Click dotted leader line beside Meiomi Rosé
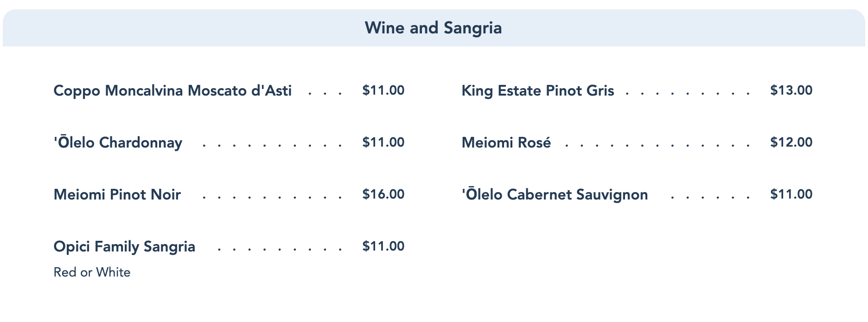The height and width of the screenshot is (322, 868). [x=657, y=145]
